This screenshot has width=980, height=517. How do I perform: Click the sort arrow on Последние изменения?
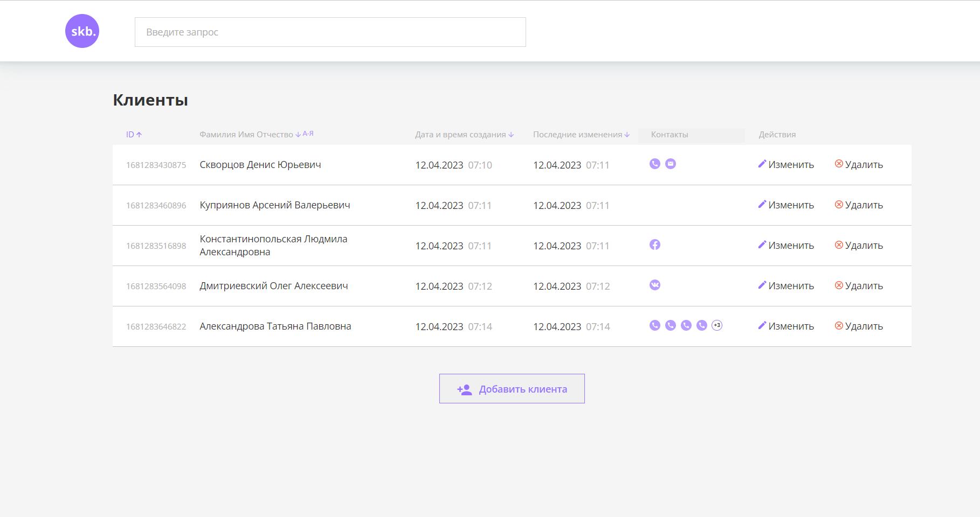tap(626, 135)
